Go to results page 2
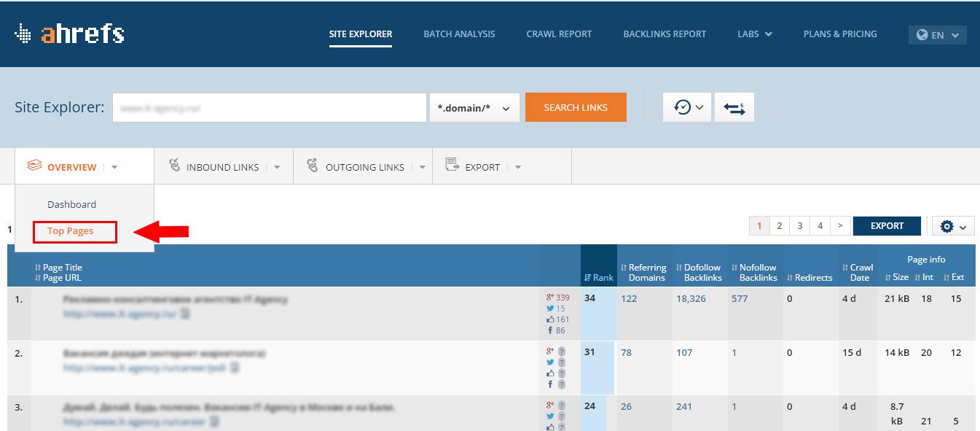980x431 pixels. pyautogui.click(x=780, y=226)
